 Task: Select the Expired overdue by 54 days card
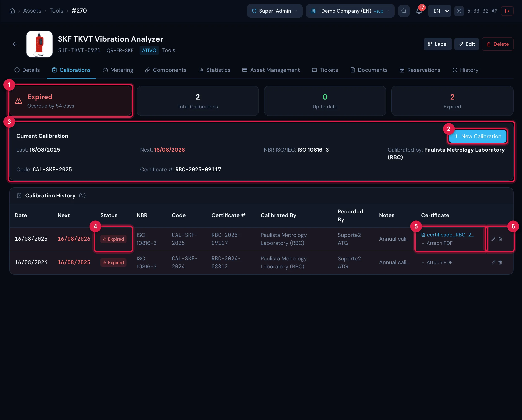(70, 101)
